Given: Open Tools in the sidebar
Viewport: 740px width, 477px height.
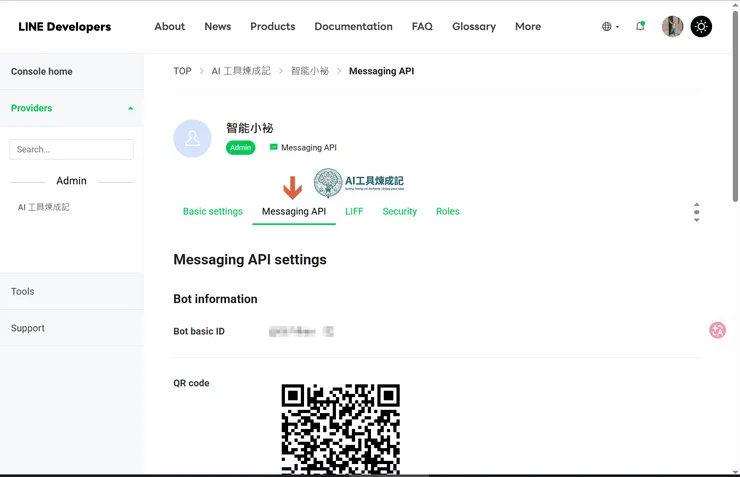Looking at the screenshot, I should (72, 292).
